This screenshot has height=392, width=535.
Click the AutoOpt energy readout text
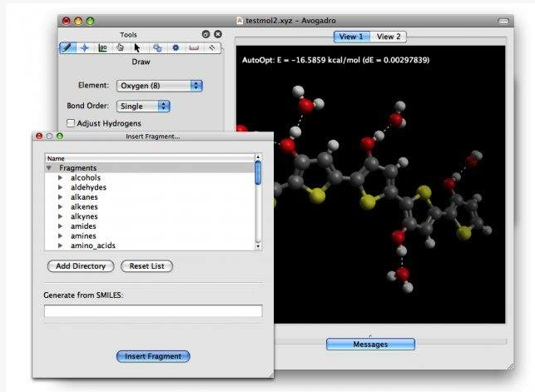tap(336, 60)
